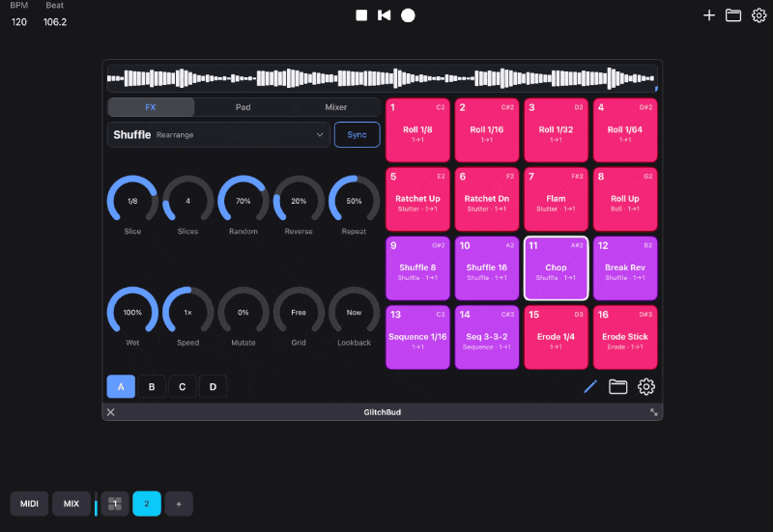Open the folder icon in the top bar
The width and height of the screenshot is (773, 532).
coord(733,15)
